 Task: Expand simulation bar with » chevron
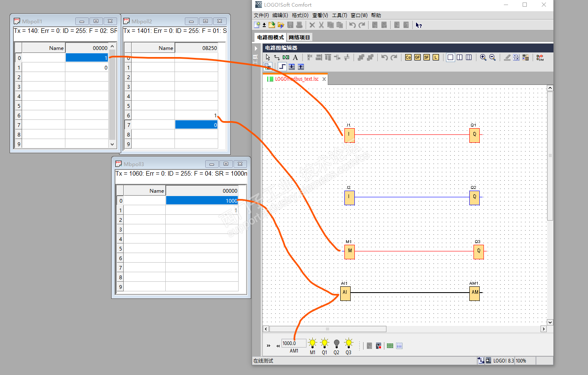point(269,345)
